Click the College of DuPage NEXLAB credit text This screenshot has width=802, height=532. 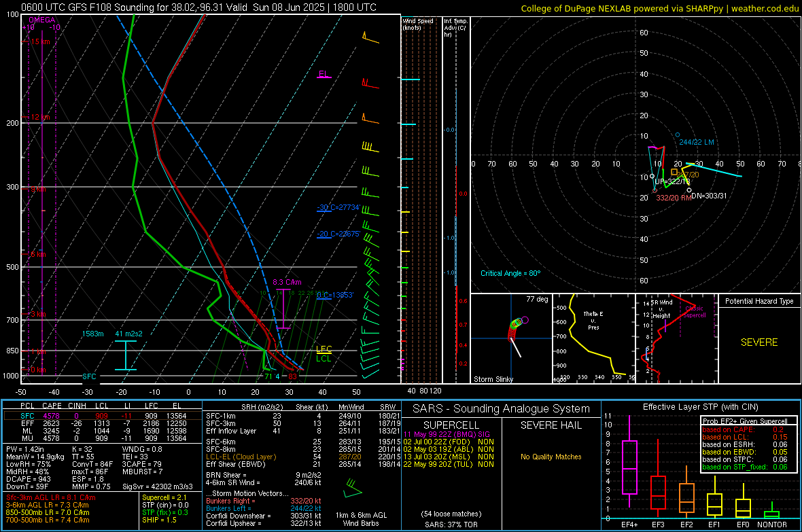pyautogui.click(x=659, y=8)
